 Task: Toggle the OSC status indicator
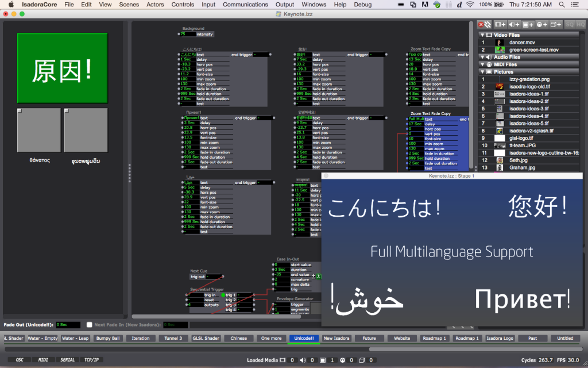[19, 360]
